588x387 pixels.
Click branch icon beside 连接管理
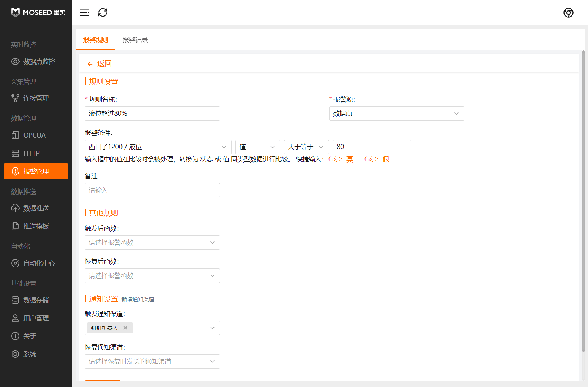[15, 98]
